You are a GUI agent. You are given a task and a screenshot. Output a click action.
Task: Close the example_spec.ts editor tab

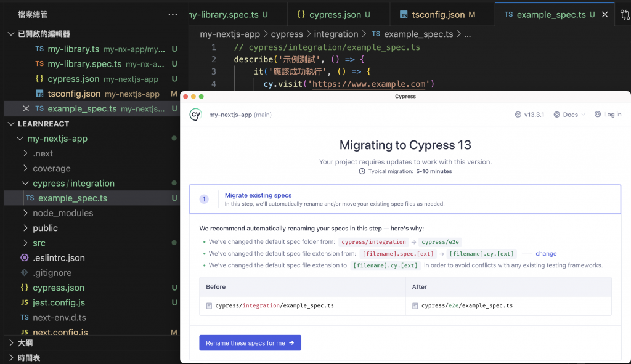[x=605, y=15]
